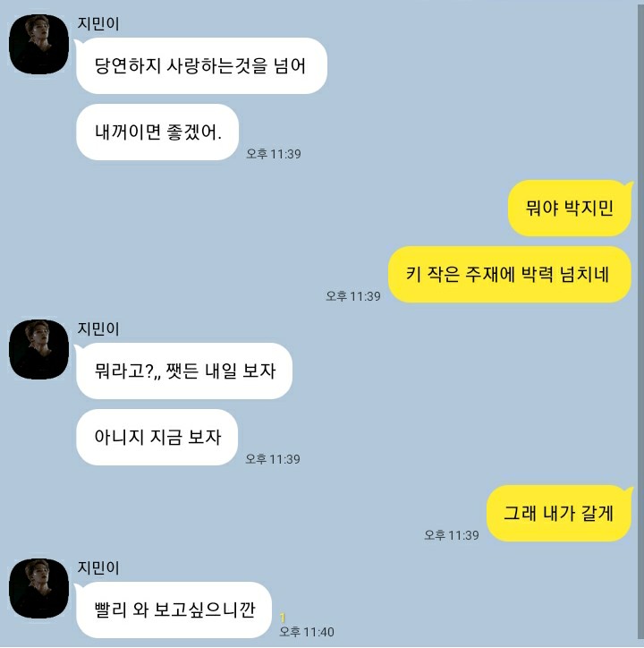
Task: Select the yellow bubble '뭐야 박지민'
Action: pyautogui.click(x=570, y=208)
